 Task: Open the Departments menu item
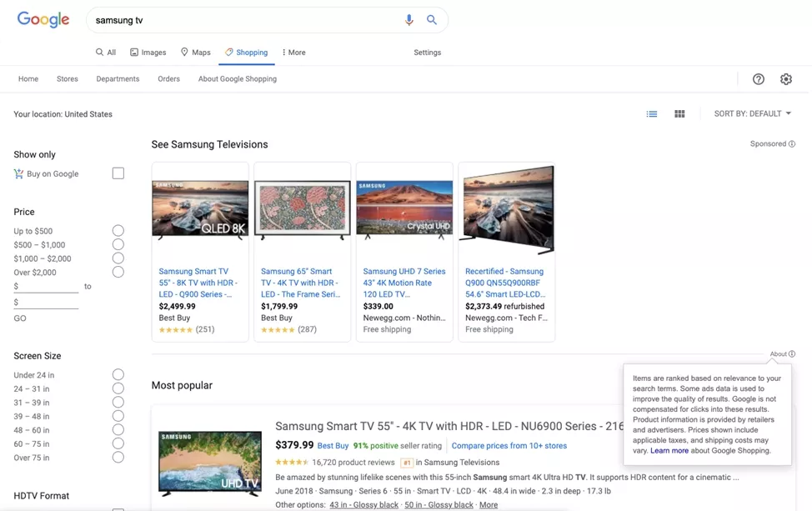point(118,78)
